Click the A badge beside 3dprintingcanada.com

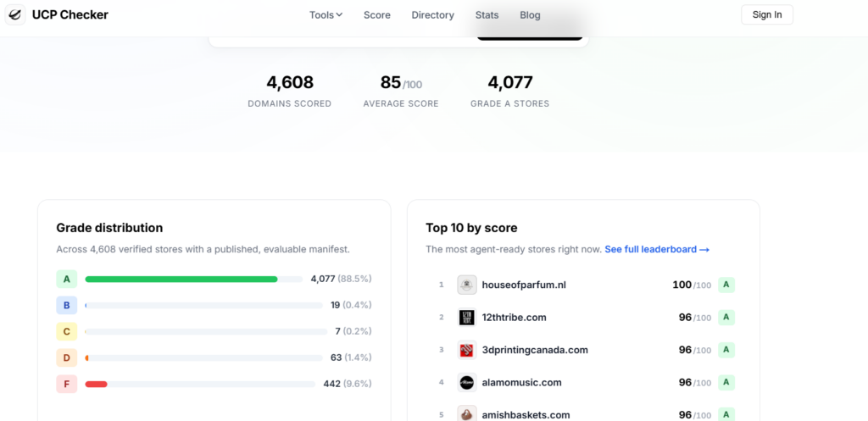[726, 350]
